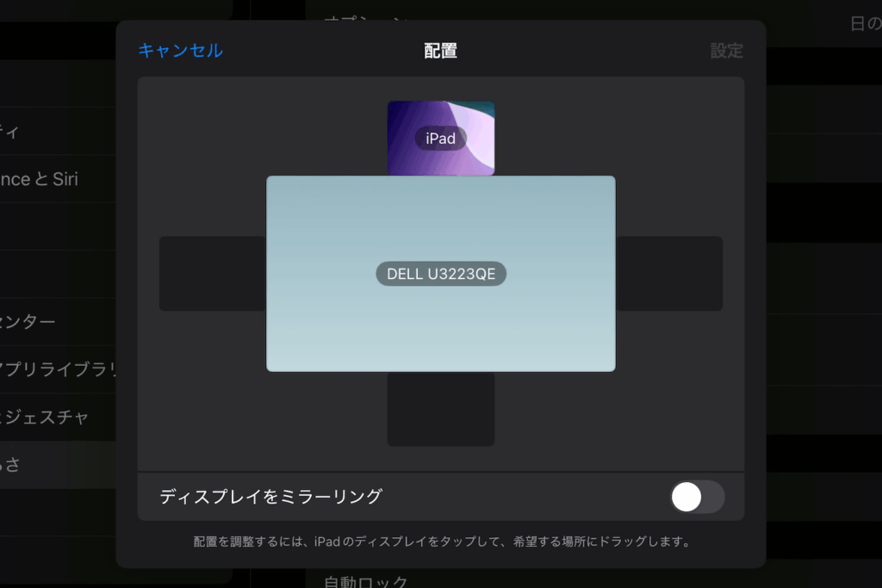
Task: Click the DELL U3223QE label badge
Action: (441, 274)
